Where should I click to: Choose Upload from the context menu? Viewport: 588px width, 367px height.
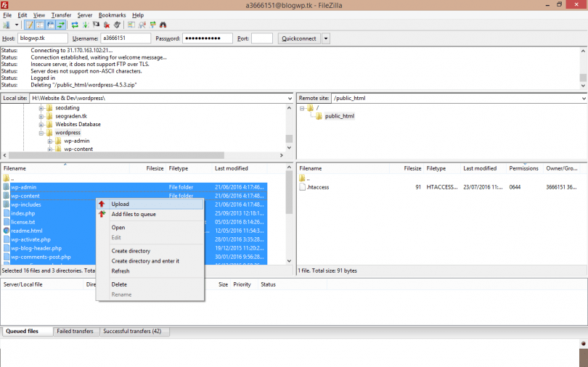point(150,204)
